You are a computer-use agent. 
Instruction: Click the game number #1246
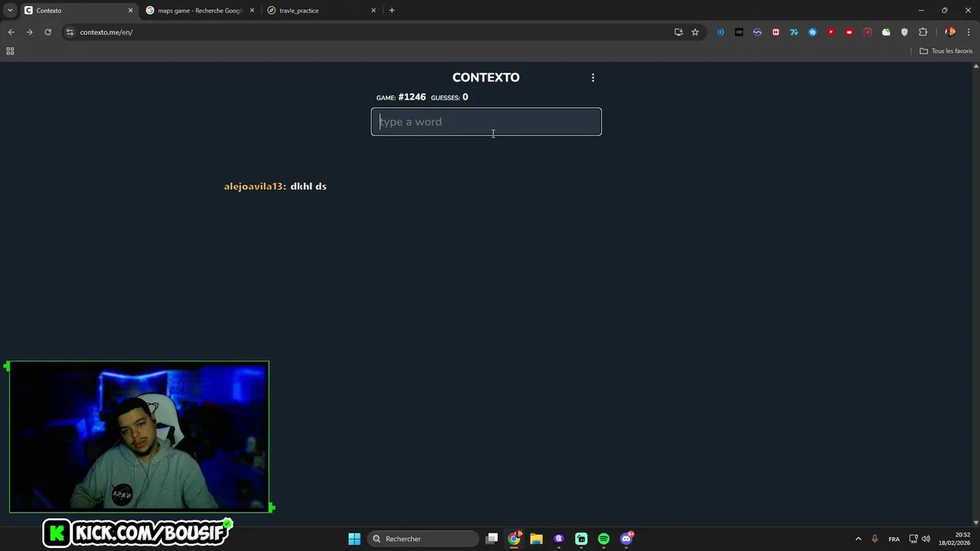(412, 97)
